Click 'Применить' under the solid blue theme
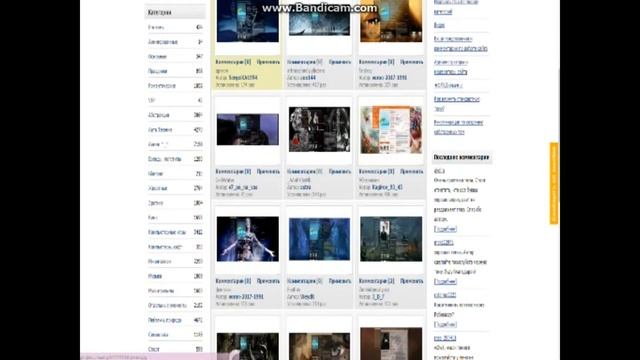640x360 pixels. point(340,281)
